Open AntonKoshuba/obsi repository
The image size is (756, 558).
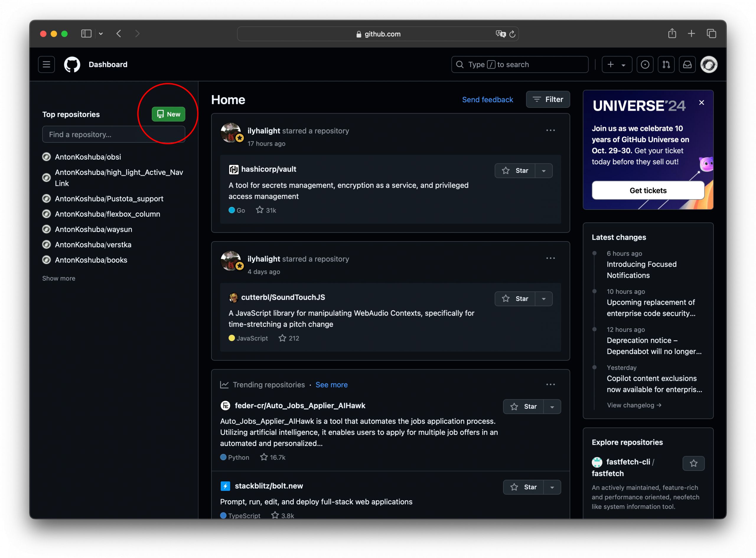pos(88,157)
